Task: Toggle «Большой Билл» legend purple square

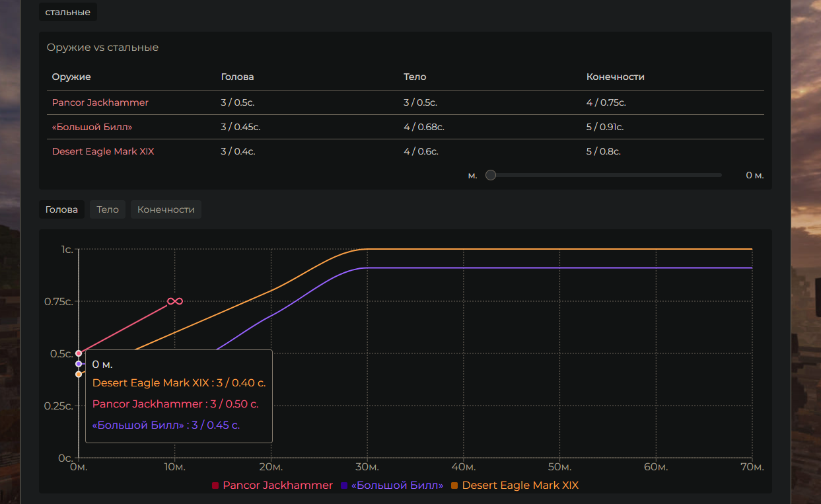Action: [x=343, y=486]
